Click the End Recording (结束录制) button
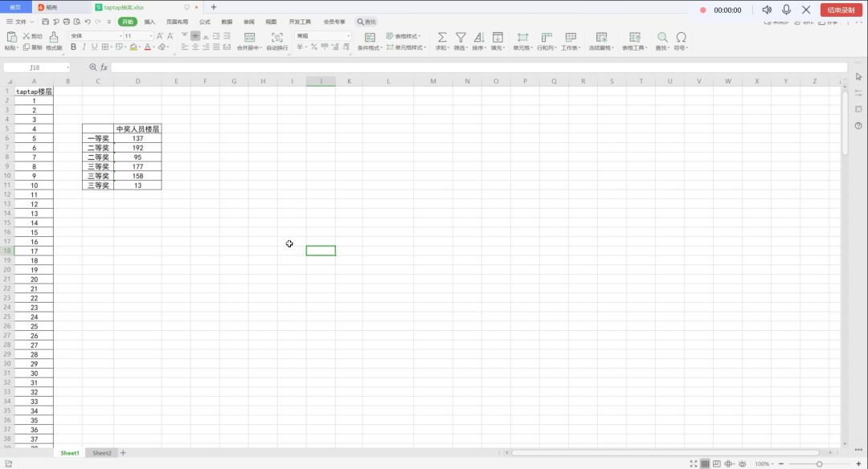The height and width of the screenshot is (469, 868). pyautogui.click(x=841, y=10)
